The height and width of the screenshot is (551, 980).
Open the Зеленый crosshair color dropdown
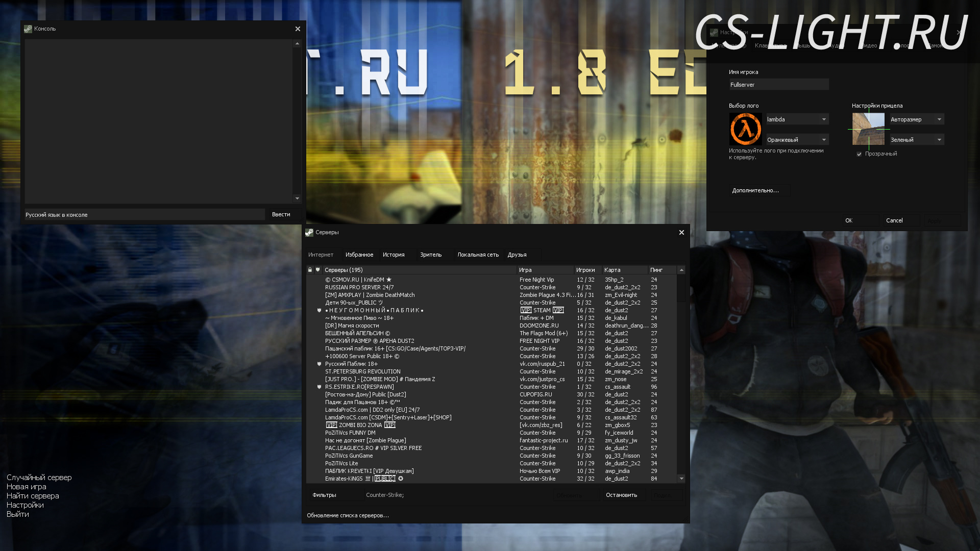click(x=917, y=140)
